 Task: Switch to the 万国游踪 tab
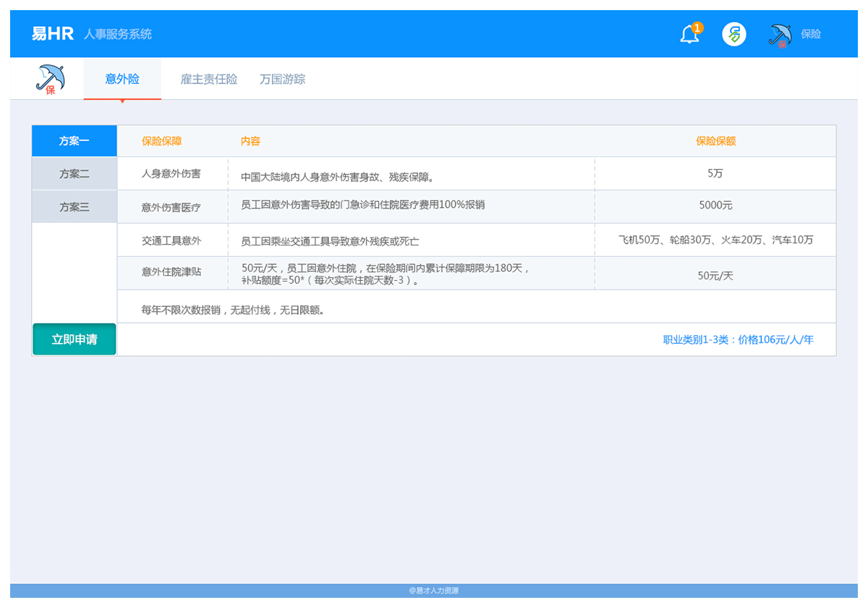[283, 80]
